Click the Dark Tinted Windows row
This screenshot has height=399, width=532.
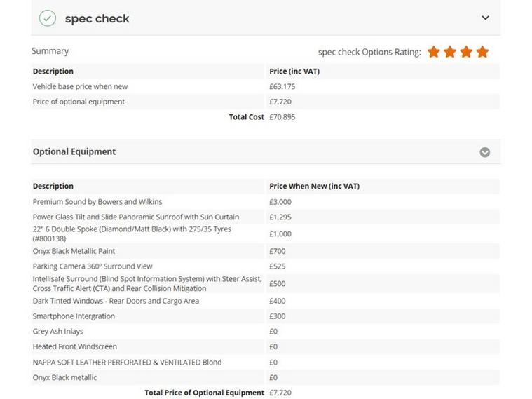coord(116,301)
